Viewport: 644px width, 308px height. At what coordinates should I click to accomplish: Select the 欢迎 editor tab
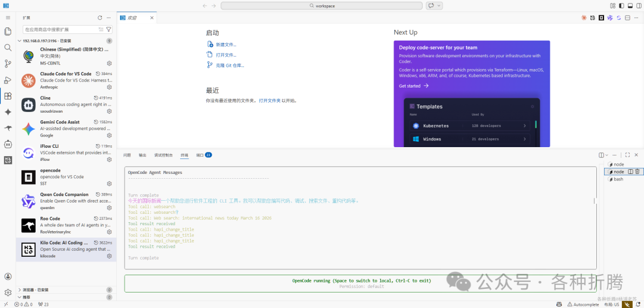click(x=137, y=18)
